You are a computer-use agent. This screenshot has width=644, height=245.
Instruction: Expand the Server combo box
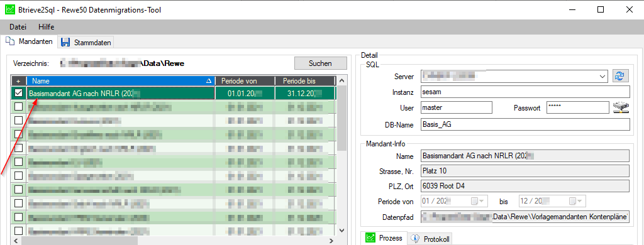602,77
